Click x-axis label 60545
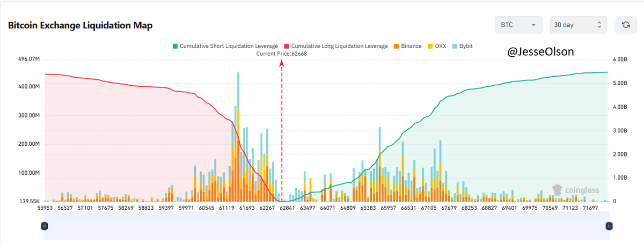The width and height of the screenshot is (644, 244). (x=206, y=207)
